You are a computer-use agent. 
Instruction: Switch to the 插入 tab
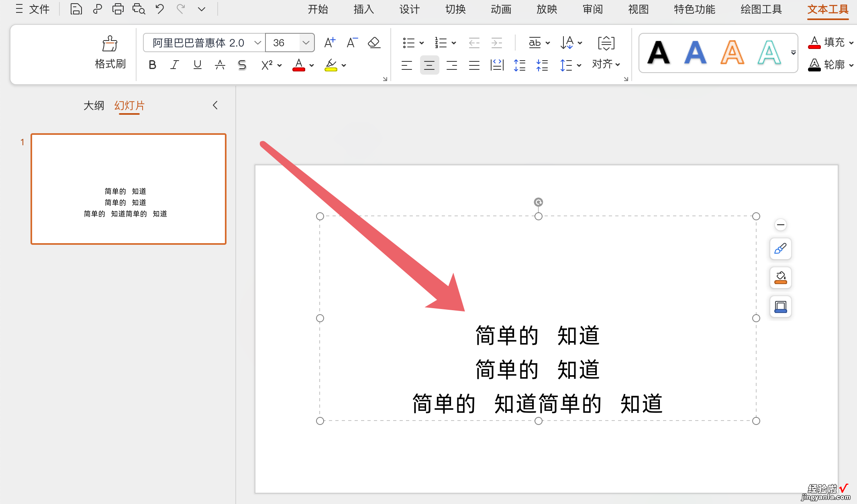point(363,9)
